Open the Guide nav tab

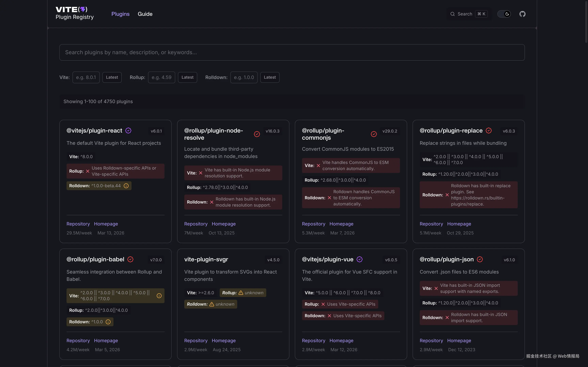(x=145, y=14)
